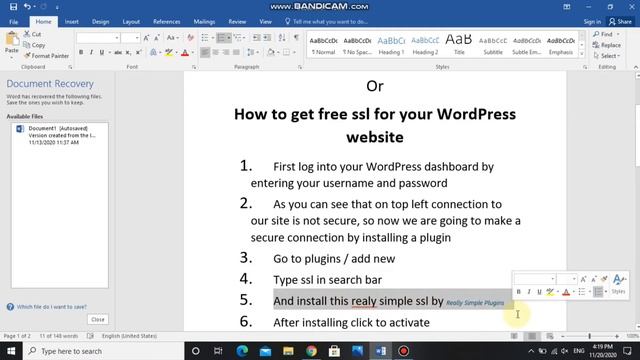Toggle Bold formatting in ribbon
This screenshot has width=640, height=360.
pyautogui.click(x=81, y=52)
